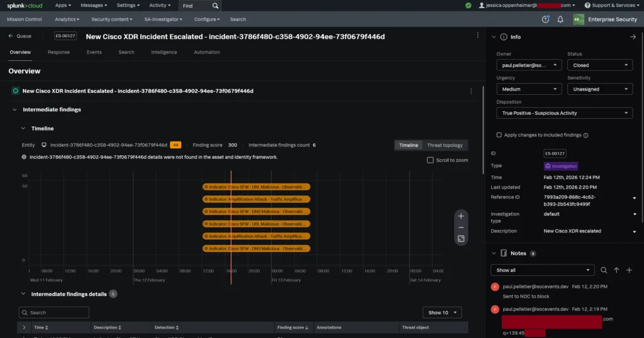Click the orange 44 score badge
This screenshot has width=644, height=338.
(175, 144)
